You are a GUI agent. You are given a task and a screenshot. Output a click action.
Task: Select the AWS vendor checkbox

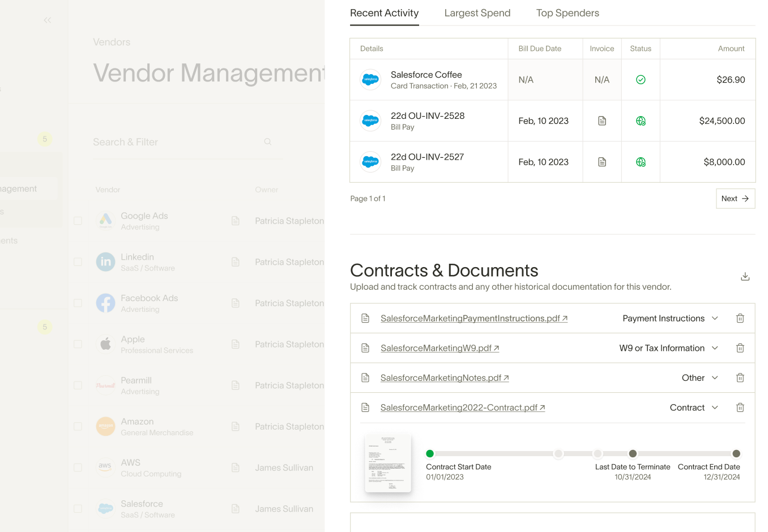click(78, 467)
